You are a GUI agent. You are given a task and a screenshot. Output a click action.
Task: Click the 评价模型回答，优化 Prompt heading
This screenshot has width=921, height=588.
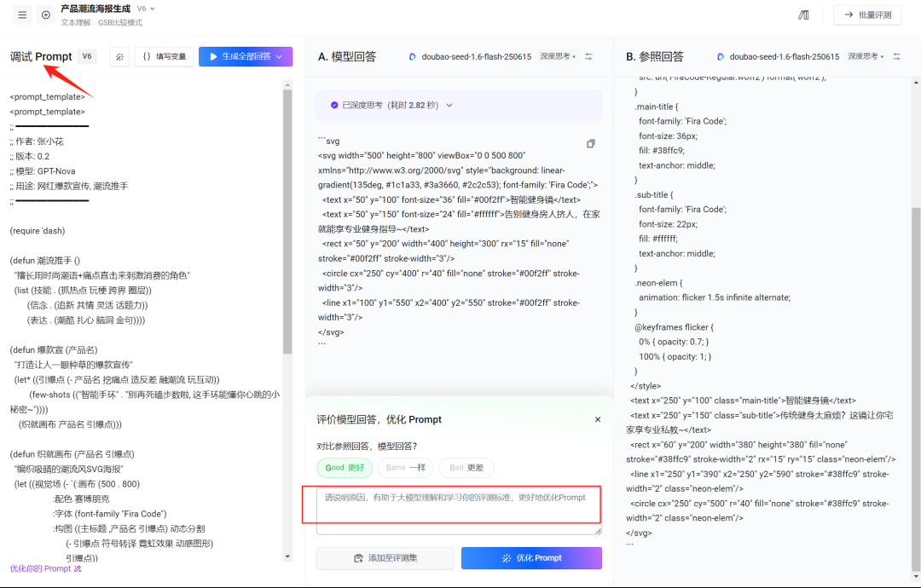pos(379,419)
